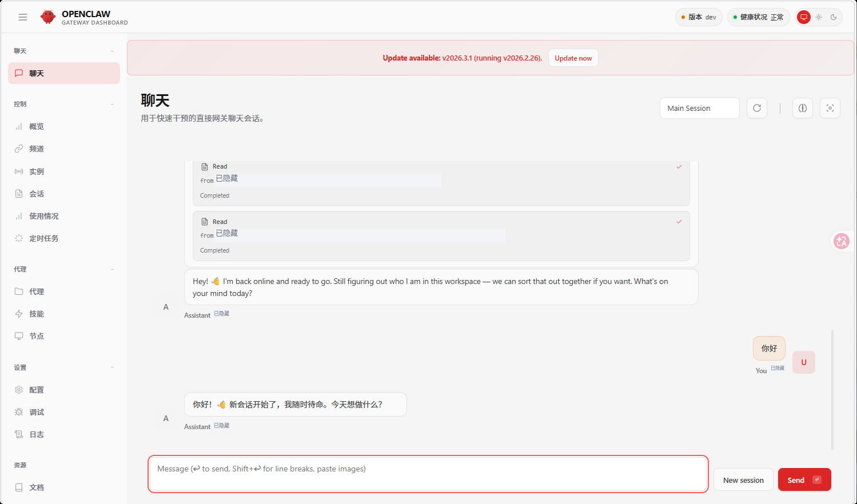
Task: Collapse the 聊天 sidebar section header
Action: pos(64,51)
